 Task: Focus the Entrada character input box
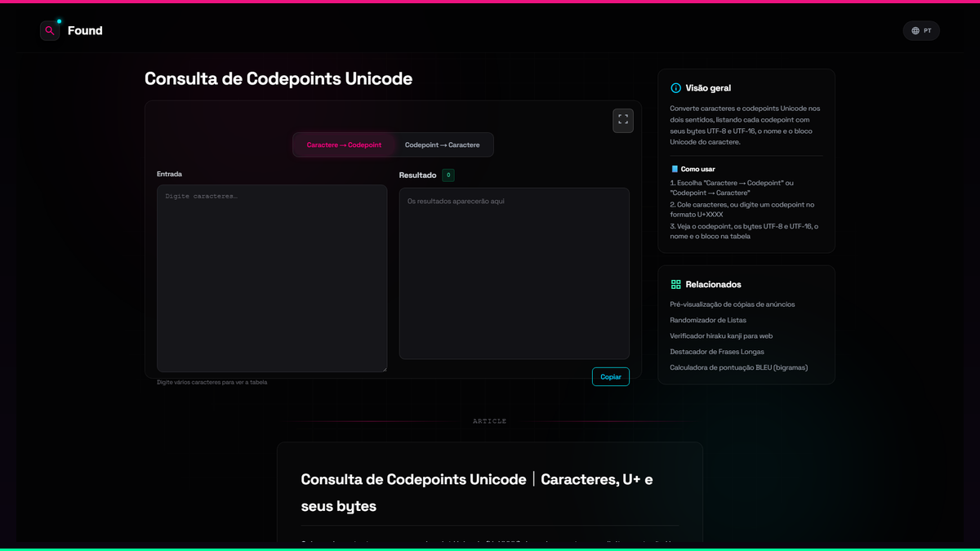tap(272, 278)
